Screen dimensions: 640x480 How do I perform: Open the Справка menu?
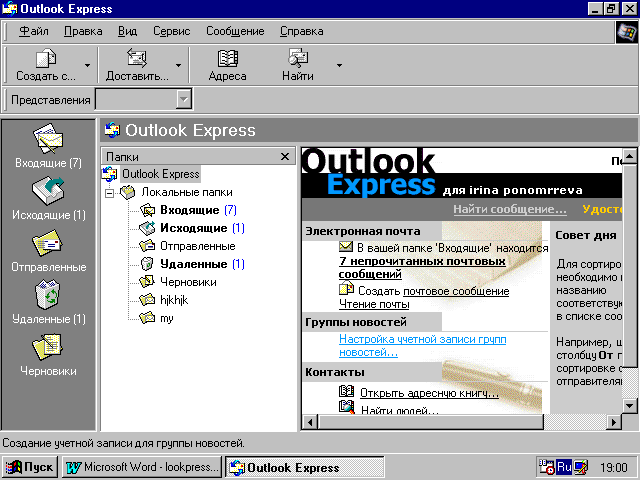(x=302, y=31)
